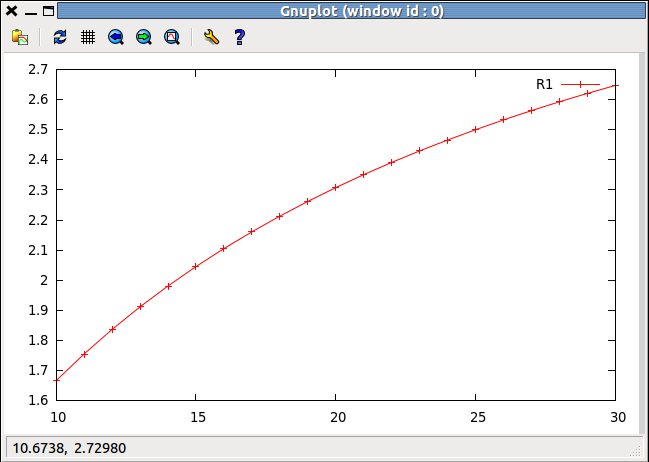Minimize the Gnuplot window

click(x=31, y=10)
